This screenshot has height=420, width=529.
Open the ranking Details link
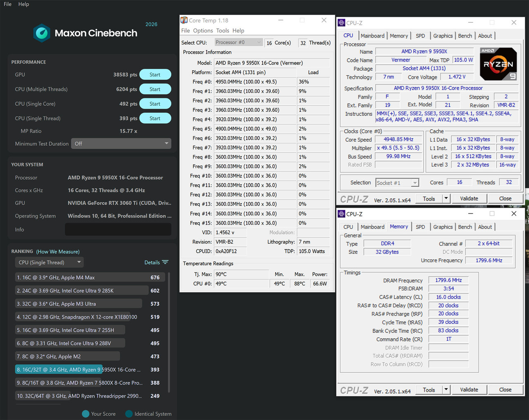(x=152, y=262)
